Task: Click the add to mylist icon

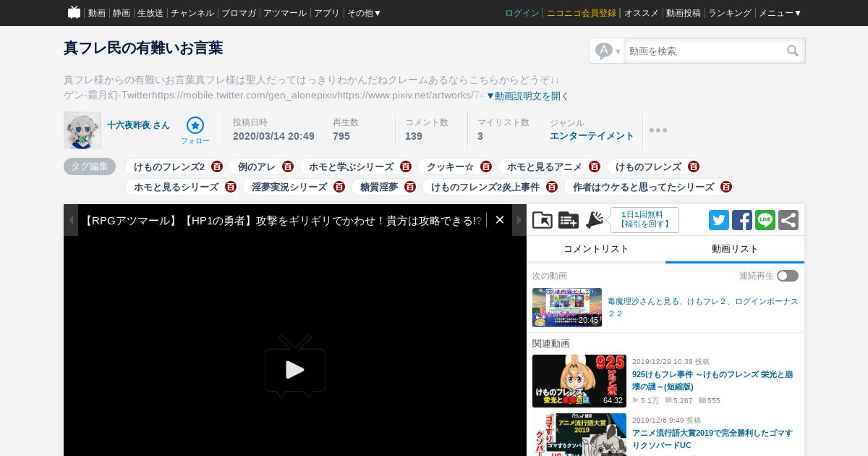Action: pos(569,220)
